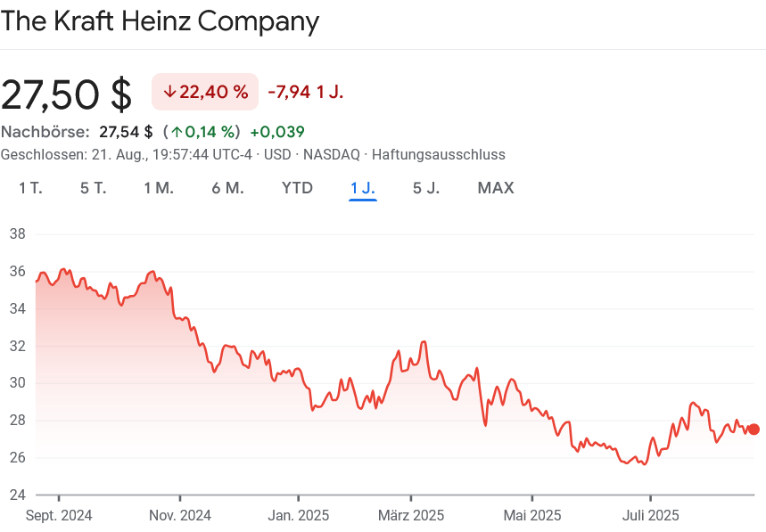Screen dimensions: 766x532
Task: Open the Haftungsausschluss disclaimer link
Action: click(438, 154)
